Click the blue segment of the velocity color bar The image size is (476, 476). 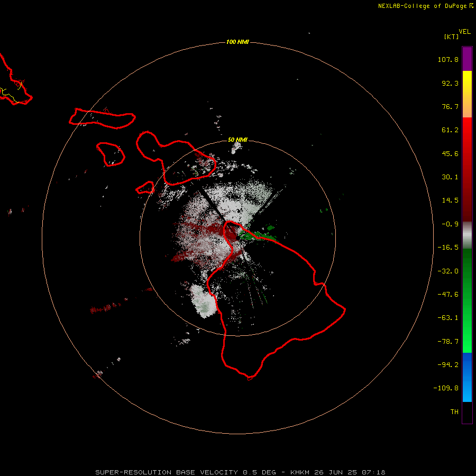tap(467, 377)
